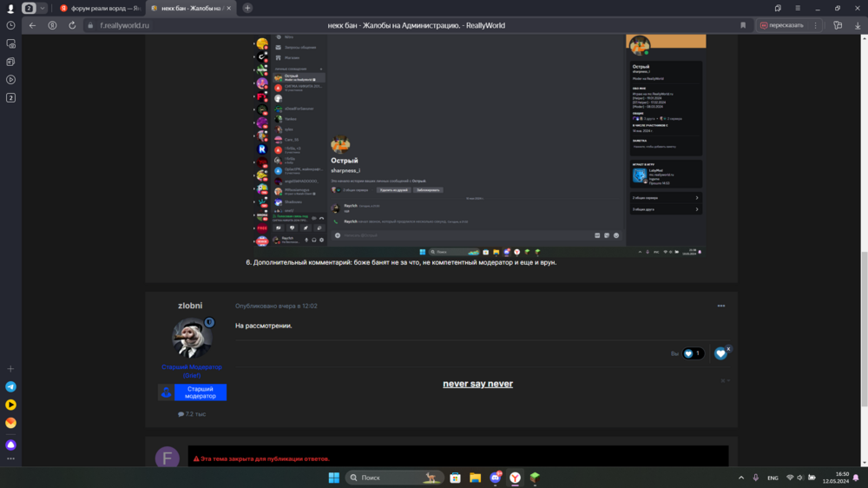Screen dimensions: 868x488
Task: Open the browser profile icon
Action: 10,9
